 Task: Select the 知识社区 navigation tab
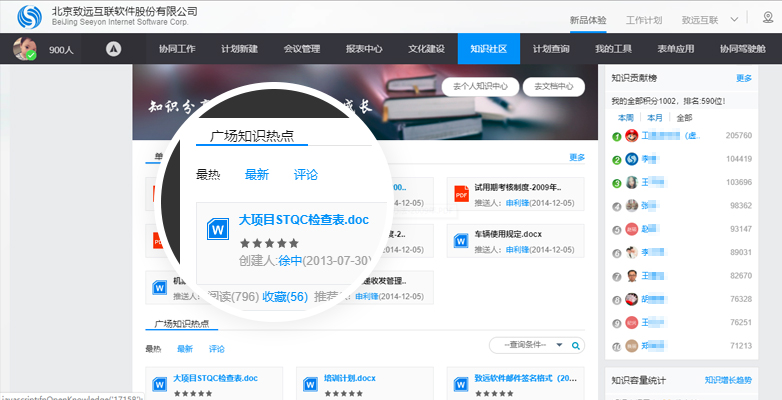[489, 49]
